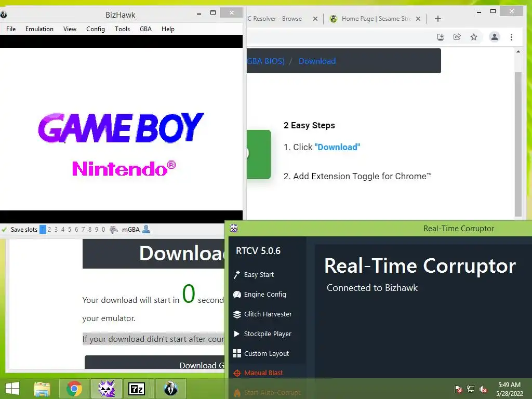Click the "Connected to Bizhawk" status text
532x399 pixels.
tap(372, 288)
